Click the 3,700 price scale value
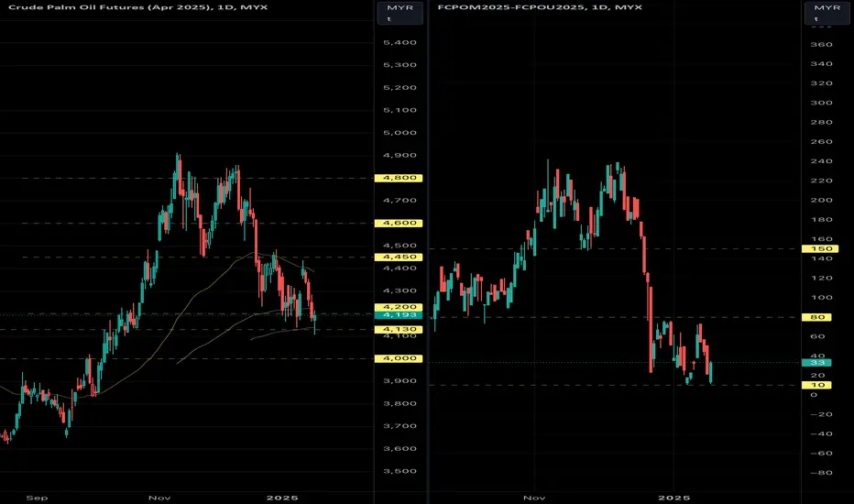The width and height of the screenshot is (854, 504). point(400,426)
